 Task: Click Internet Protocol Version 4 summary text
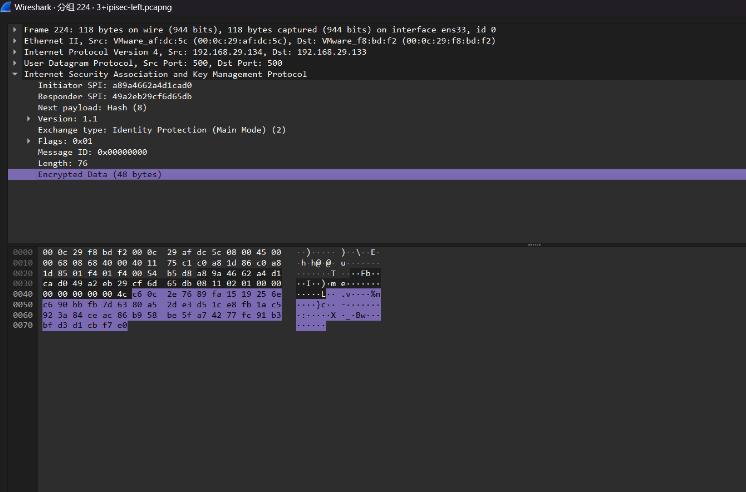click(195, 52)
